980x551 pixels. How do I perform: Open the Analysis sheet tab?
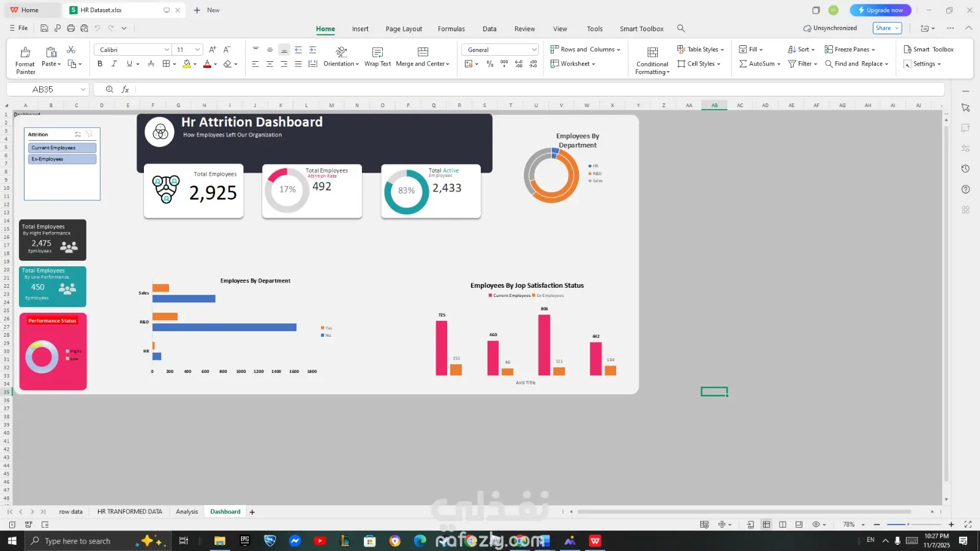(x=187, y=512)
